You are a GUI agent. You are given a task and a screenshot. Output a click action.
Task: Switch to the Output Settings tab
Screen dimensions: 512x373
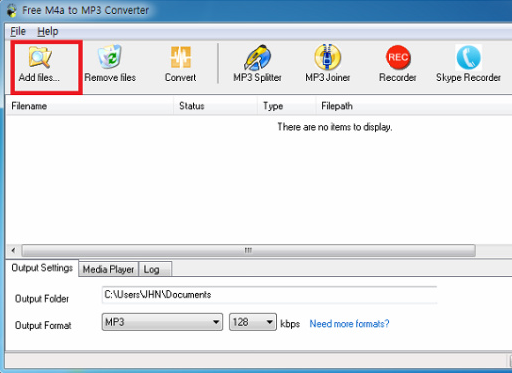(x=42, y=268)
